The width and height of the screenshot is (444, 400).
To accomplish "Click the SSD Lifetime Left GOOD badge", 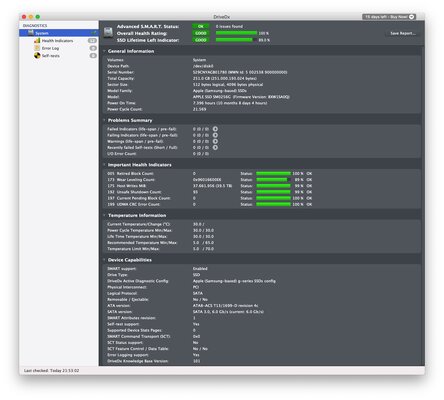I will click(201, 40).
